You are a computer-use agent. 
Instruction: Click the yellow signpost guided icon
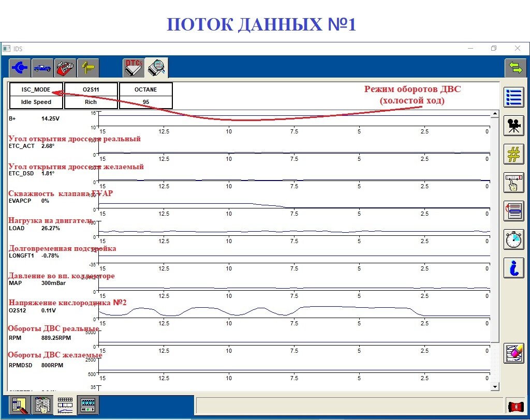coord(88,68)
